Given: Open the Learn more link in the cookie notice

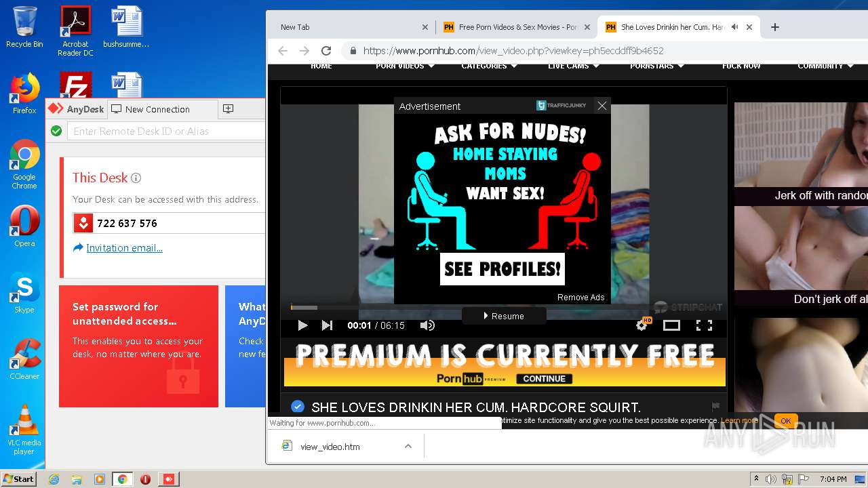Looking at the screenshot, I should pos(739,420).
